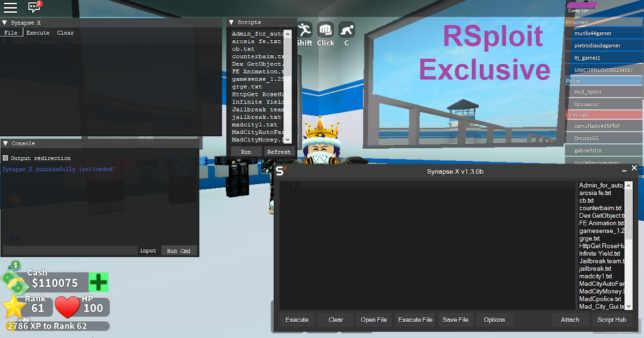This screenshot has height=338, width=644.
Task: Collapse the Scripts overlay panel
Action: [x=231, y=23]
